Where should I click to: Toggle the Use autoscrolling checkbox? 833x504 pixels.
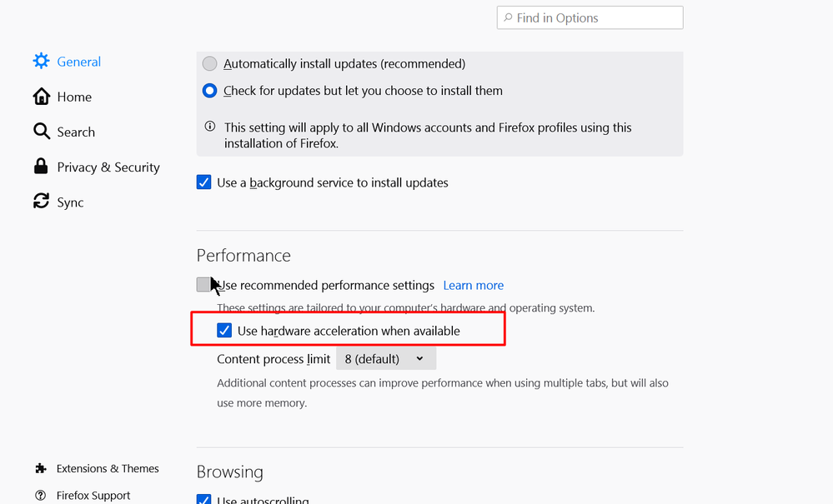click(204, 499)
